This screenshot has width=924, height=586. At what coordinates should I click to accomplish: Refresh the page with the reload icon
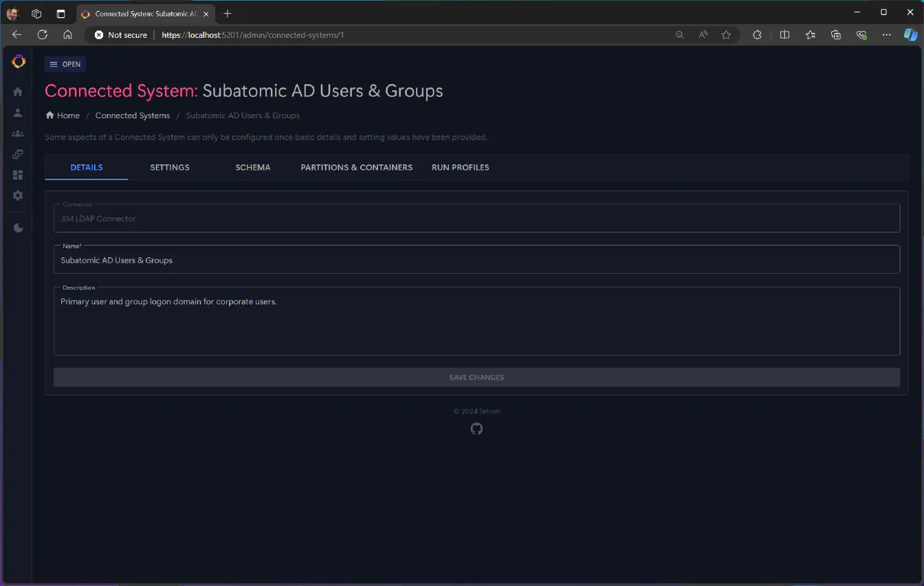coord(42,34)
